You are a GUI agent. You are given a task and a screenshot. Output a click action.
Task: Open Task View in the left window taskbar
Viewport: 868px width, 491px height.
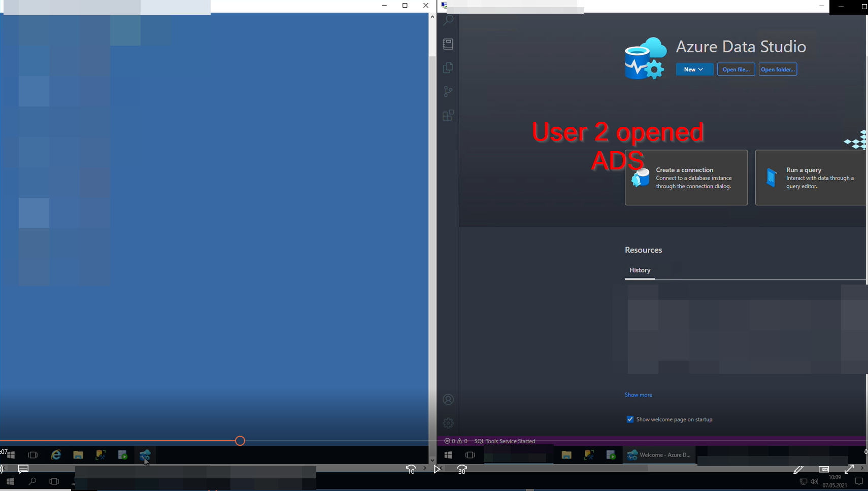[33, 455]
